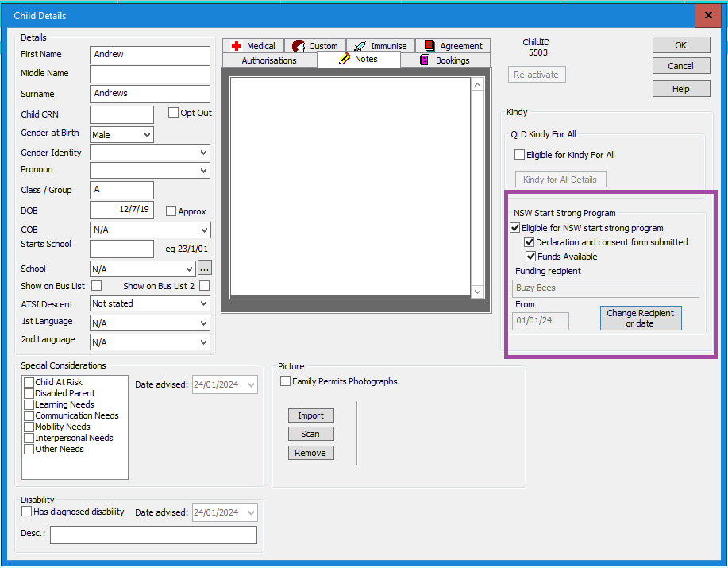Click the Custom tab icon
The image size is (728, 568).
(299, 46)
